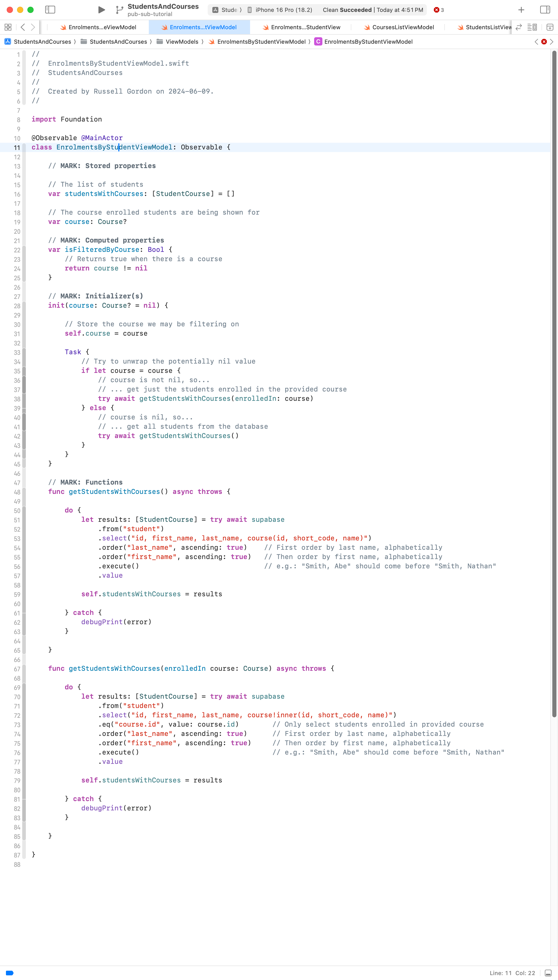Click the source control branch icon
The height and width of the screenshot is (980, 558).
click(120, 10)
